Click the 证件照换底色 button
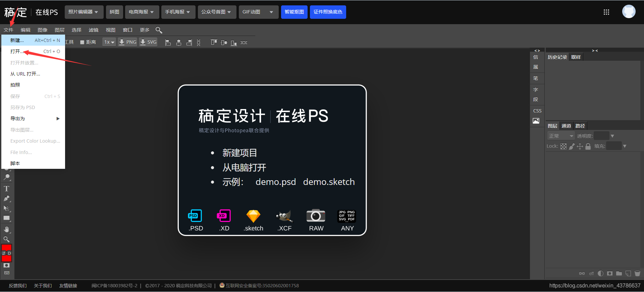The width and height of the screenshot is (644, 292). tap(328, 12)
